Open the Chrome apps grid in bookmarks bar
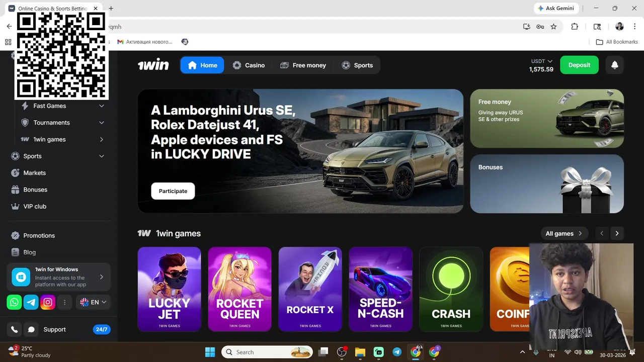 [x=8, y=42]
